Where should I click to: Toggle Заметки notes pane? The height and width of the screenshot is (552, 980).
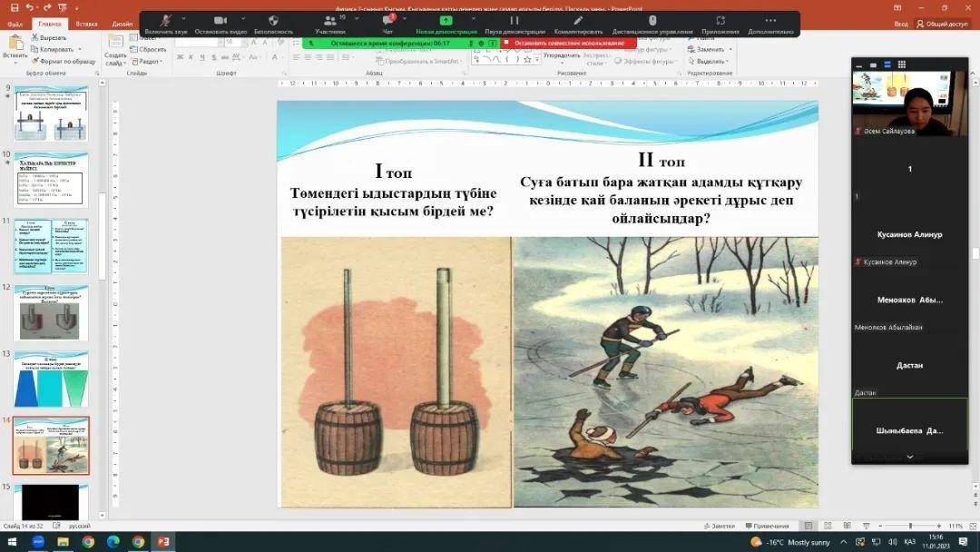[720, 527]
